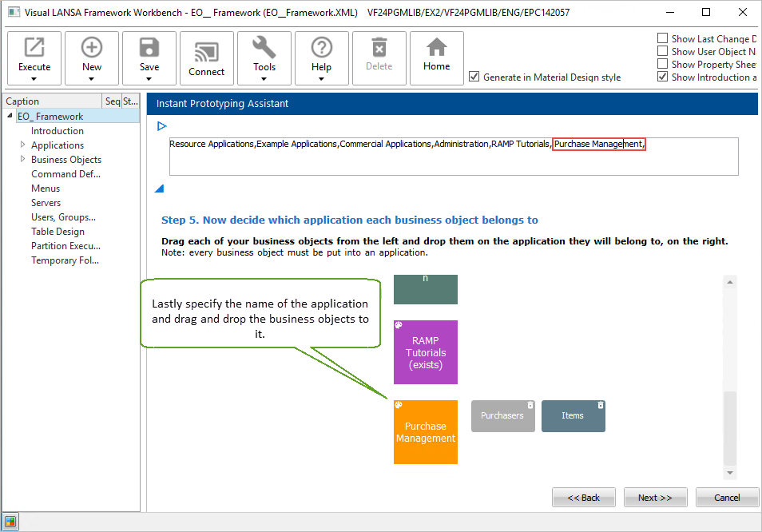Select Business Objects tree item
Viewport: 762px width, 532px height.
point(66,159)
